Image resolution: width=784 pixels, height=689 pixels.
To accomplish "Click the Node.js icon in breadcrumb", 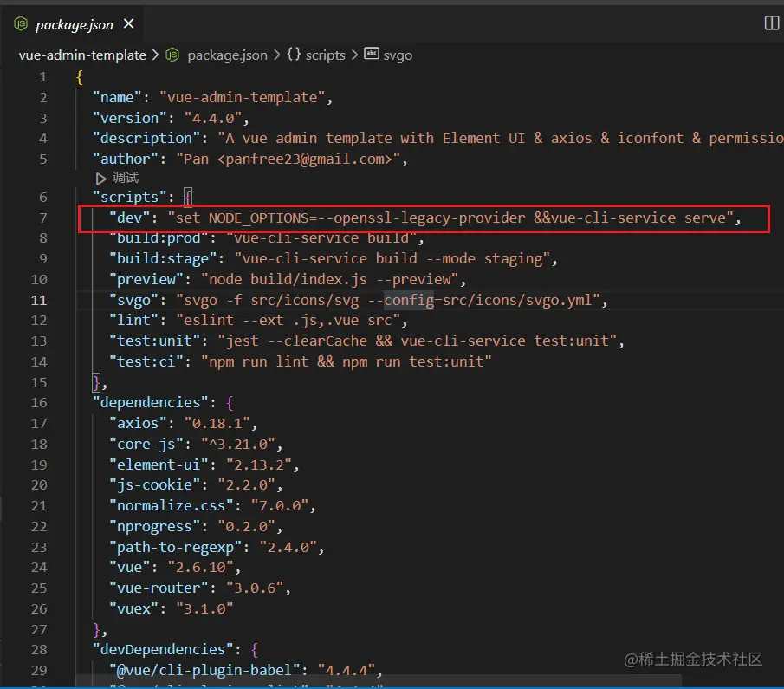I will [x=172, y=55].
